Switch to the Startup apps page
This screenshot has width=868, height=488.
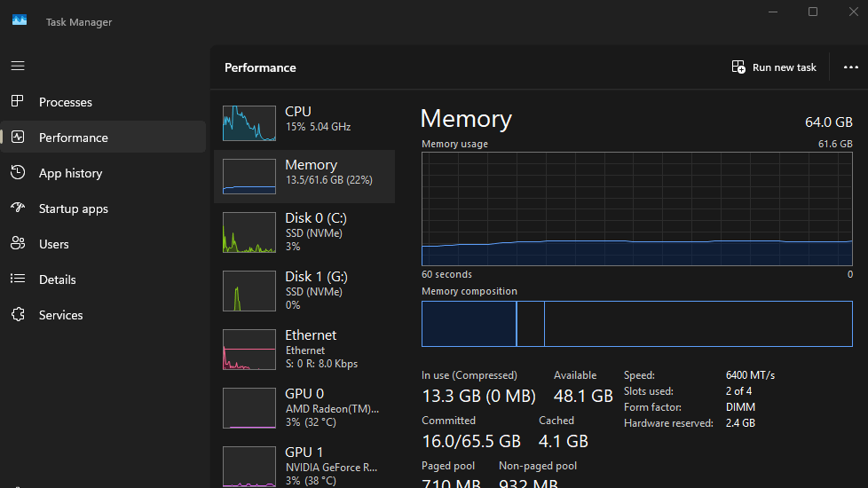(104, 208)
